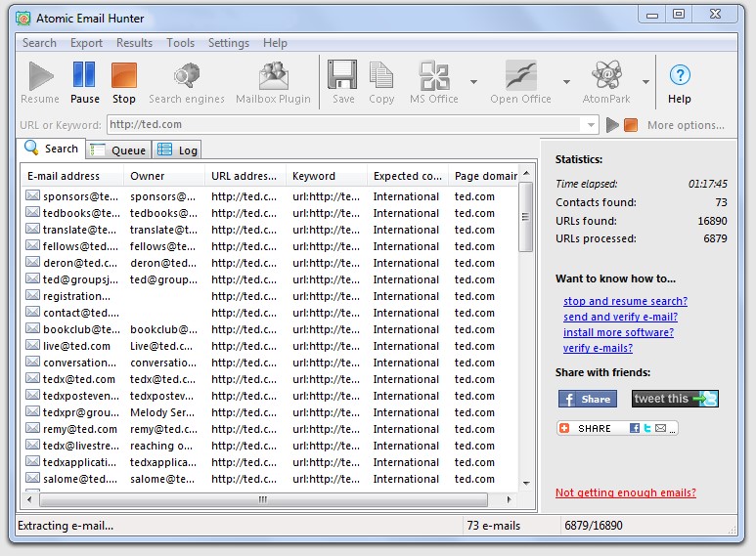756x556 pixels.
Task: Click the email icon in the SHARE bar
Action: tap(660, 428)
